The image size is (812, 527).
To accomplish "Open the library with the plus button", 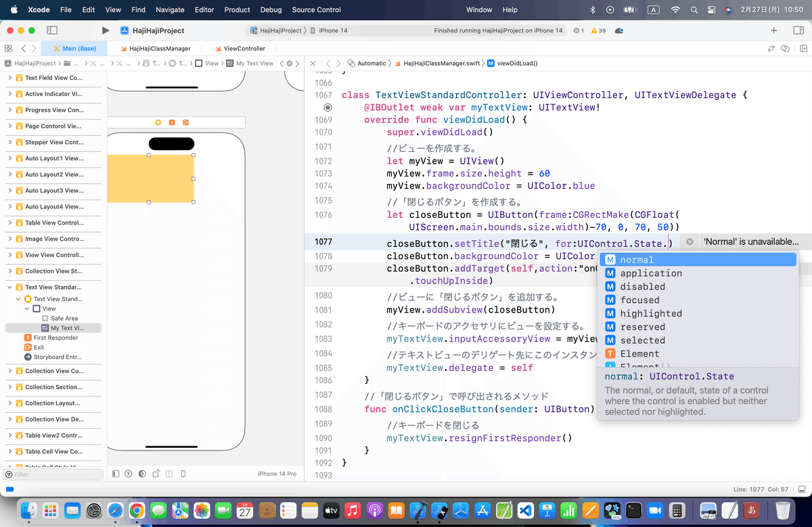I will pos(774,30).
